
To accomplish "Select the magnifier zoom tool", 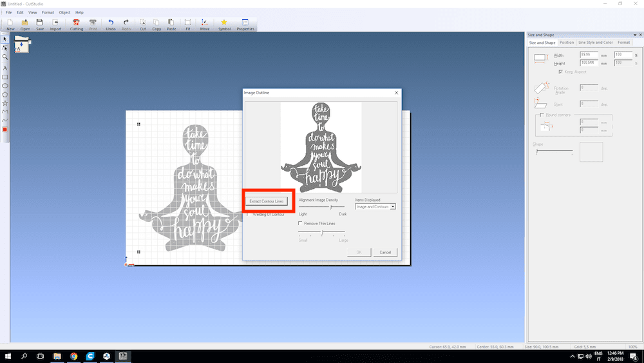I will 5,57.
